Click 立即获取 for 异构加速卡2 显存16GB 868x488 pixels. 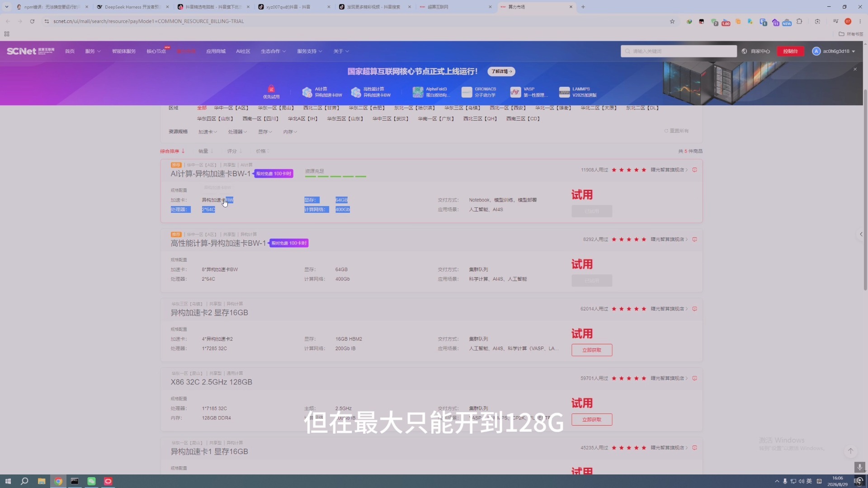pos(592,350)
